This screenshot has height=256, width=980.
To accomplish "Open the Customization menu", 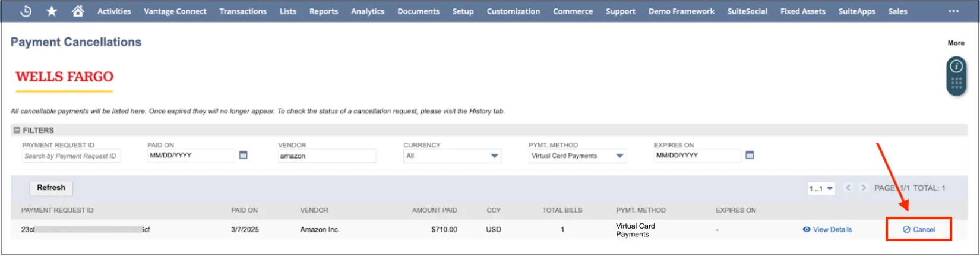I will click(514, 11).
